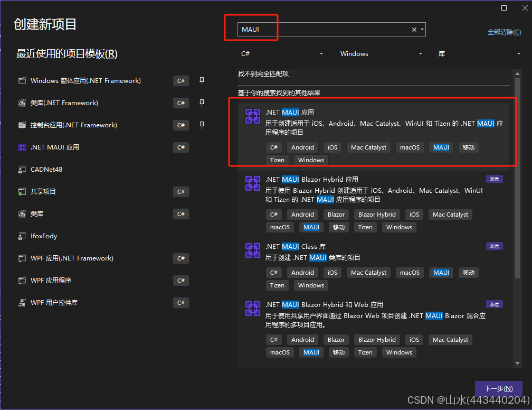The height and width of the screenshot is (410, 532).
Task: Click the 共享项目 template icon
Action: pos(22,192)
